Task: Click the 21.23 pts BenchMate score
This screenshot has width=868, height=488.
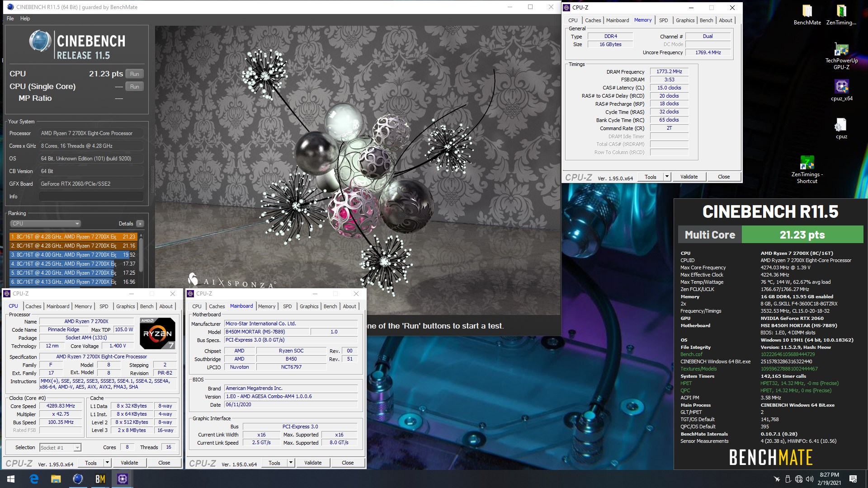Action: 802,235
